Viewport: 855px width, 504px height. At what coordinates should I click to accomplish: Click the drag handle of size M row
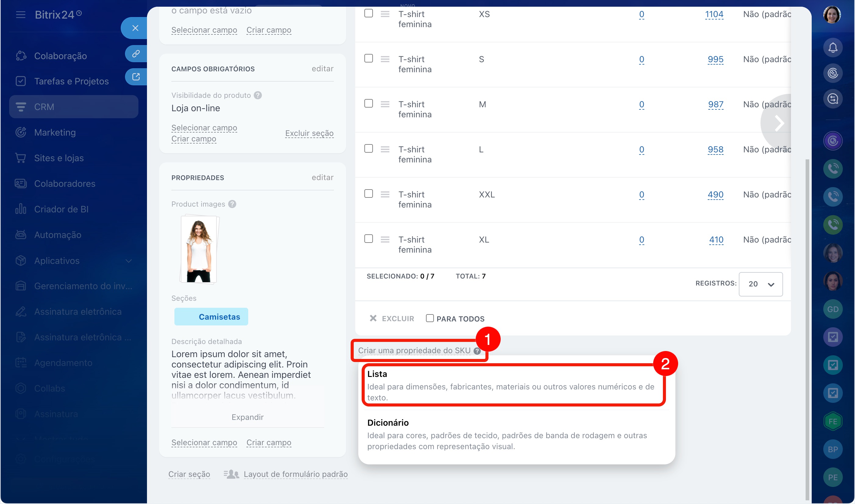tap(385, 104)
